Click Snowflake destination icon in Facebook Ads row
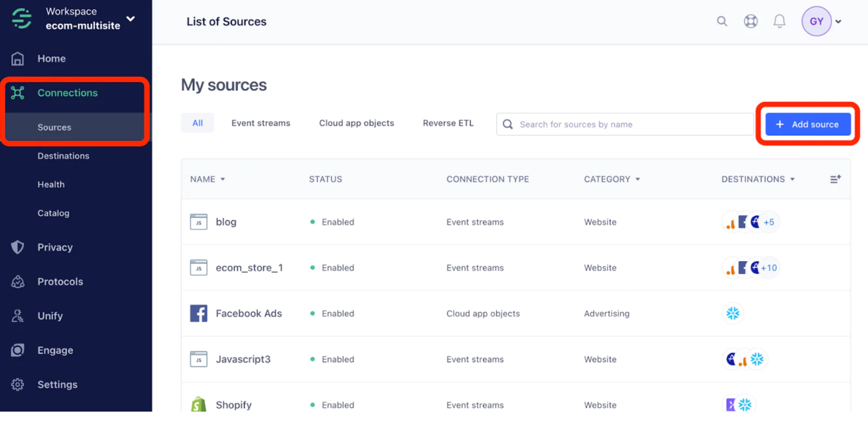This screenshot has height=423, width=868. (x=733, y=313)
